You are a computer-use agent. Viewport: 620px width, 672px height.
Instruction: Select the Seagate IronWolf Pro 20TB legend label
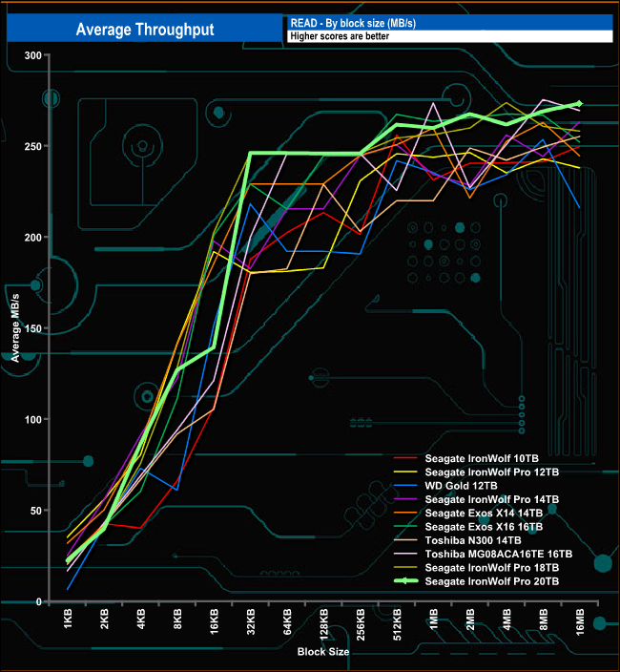[x=492, y=581]
